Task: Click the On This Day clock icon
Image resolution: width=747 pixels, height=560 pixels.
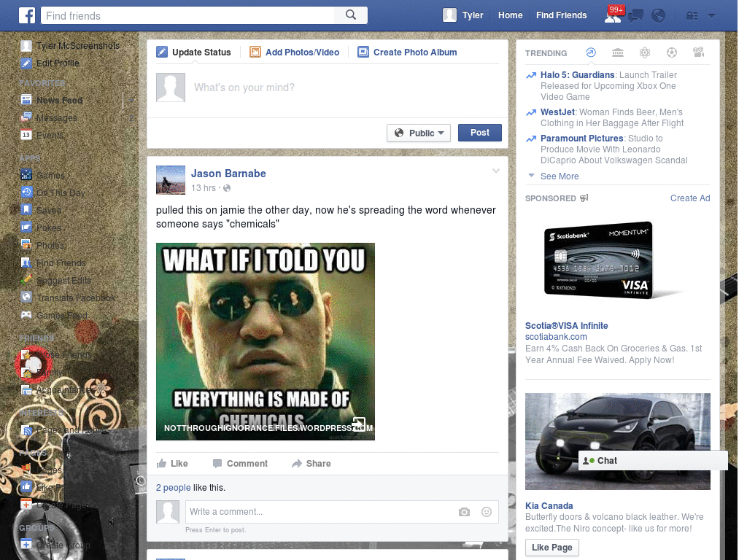Action: (26, 192)
